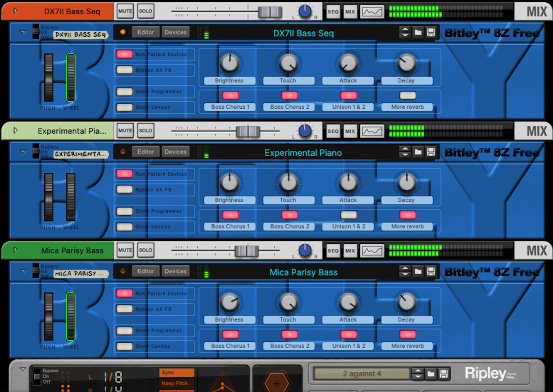
Task: Click Decay knob on Mica Parisy Bass
Action: [x=406, y=302]
